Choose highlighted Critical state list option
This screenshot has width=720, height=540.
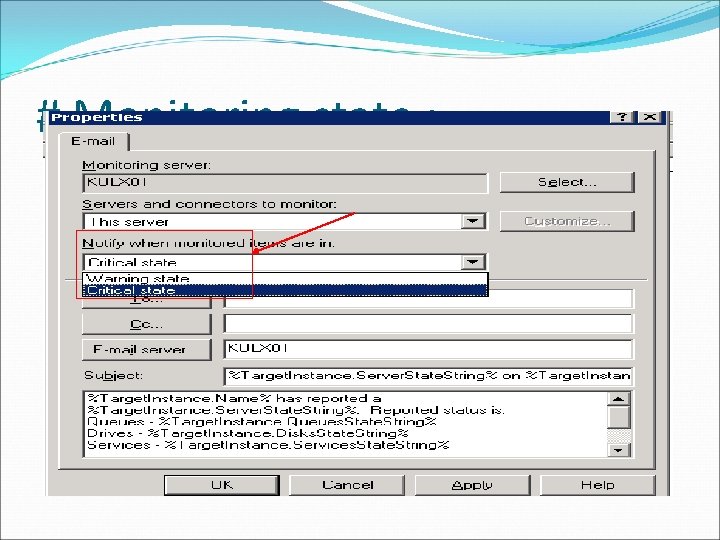(x=285, y=290)
